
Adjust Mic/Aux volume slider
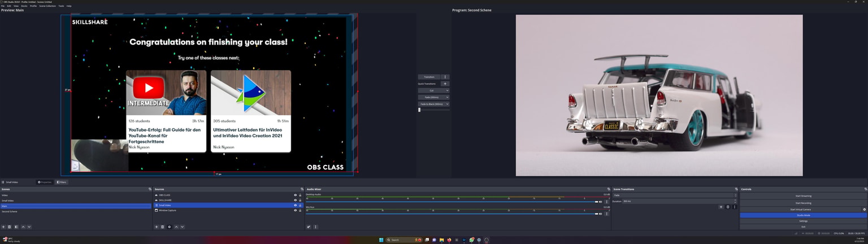(451, 214)
